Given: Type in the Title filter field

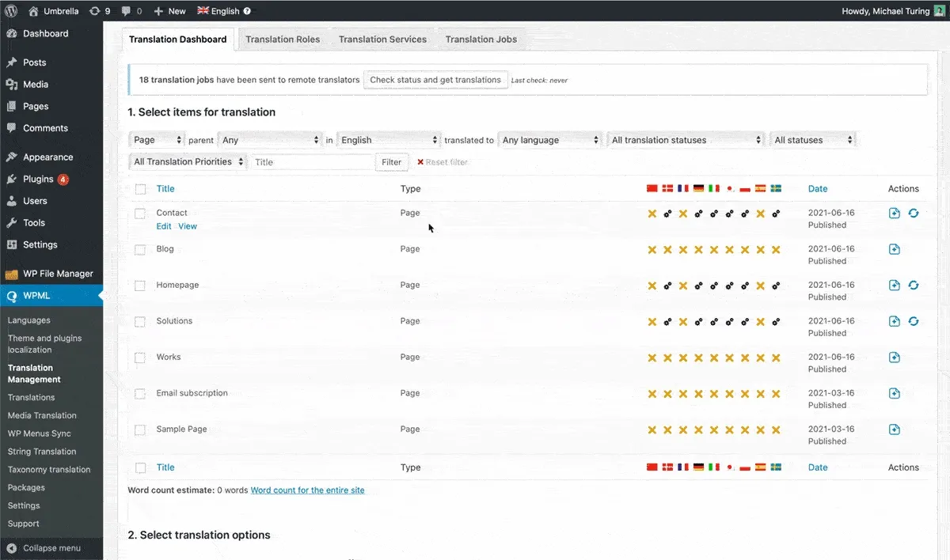Looking at the screenshot, I should tap(311, 161).
